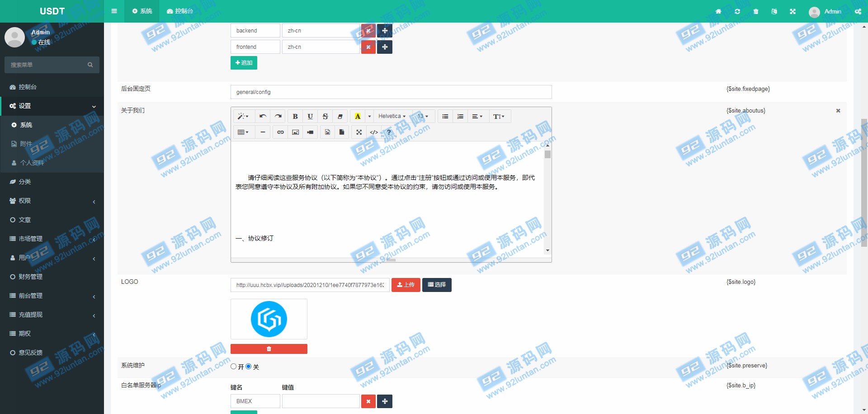Toggle unordered bullet list in the editor

click(x=445, y=117)
